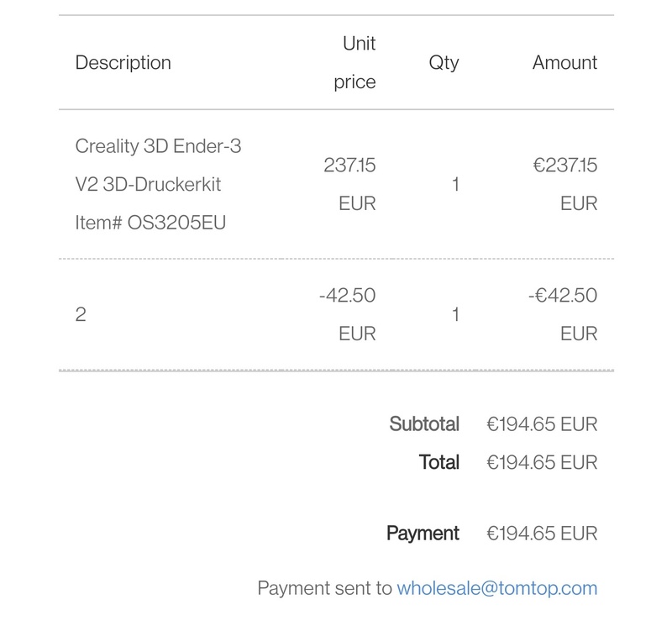672x631 pixels.
Task: Click the Total label
Action: 439,462
